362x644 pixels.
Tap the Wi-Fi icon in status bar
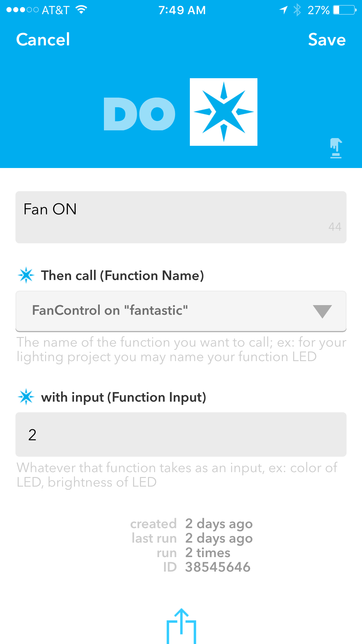[x=81, y=10]
